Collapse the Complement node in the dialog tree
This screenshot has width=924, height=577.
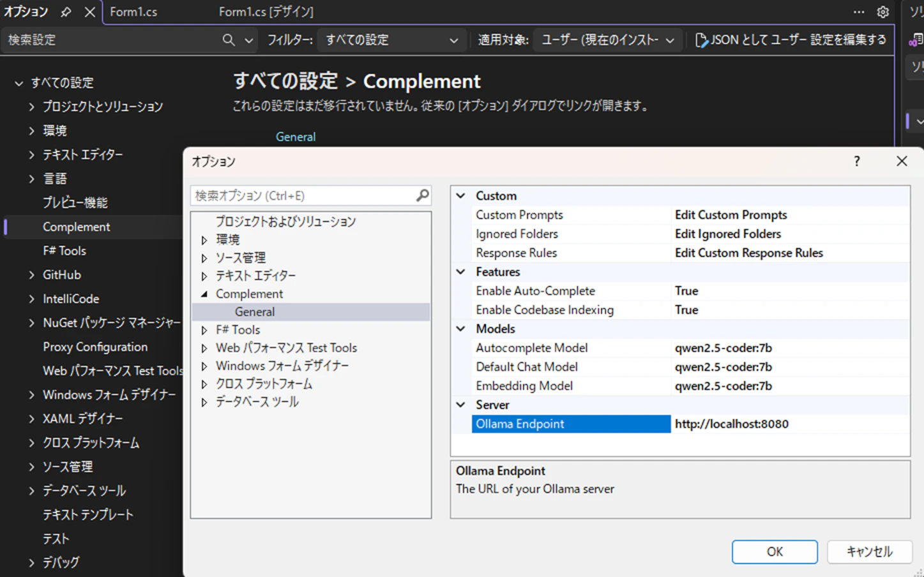point(204,294)
